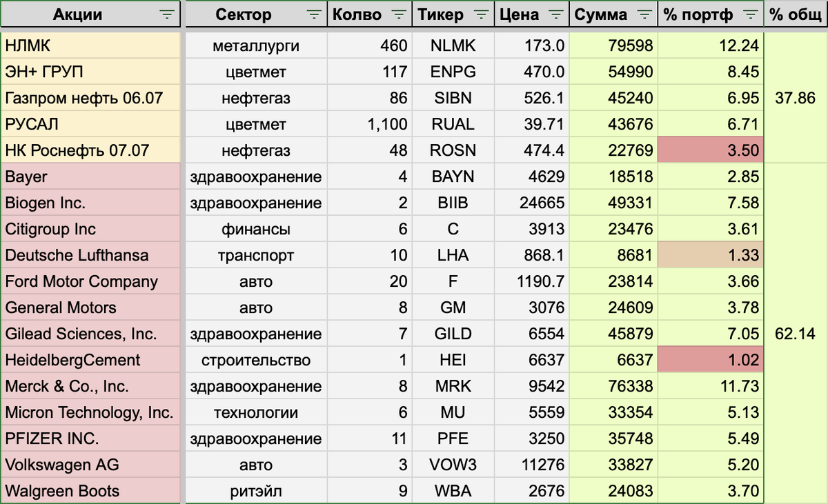This screenshot has width=828, height=504.
Task: Select ticker cell RUAL
Action: pos(453,125)
